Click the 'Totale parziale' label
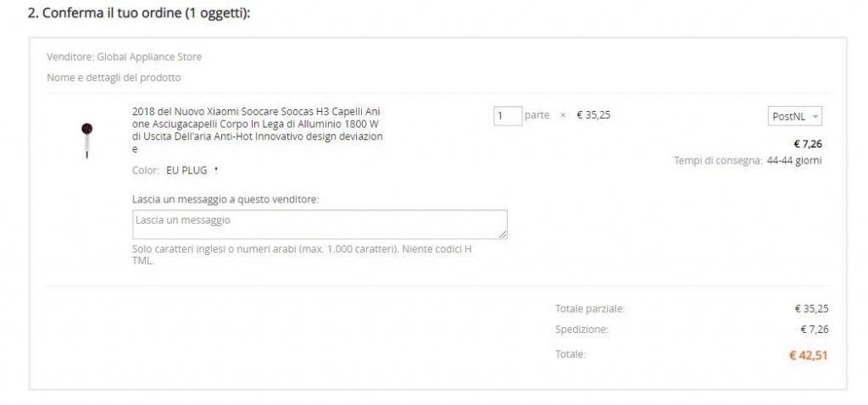The width and height of the screenshot is (868, 405). 590,309
